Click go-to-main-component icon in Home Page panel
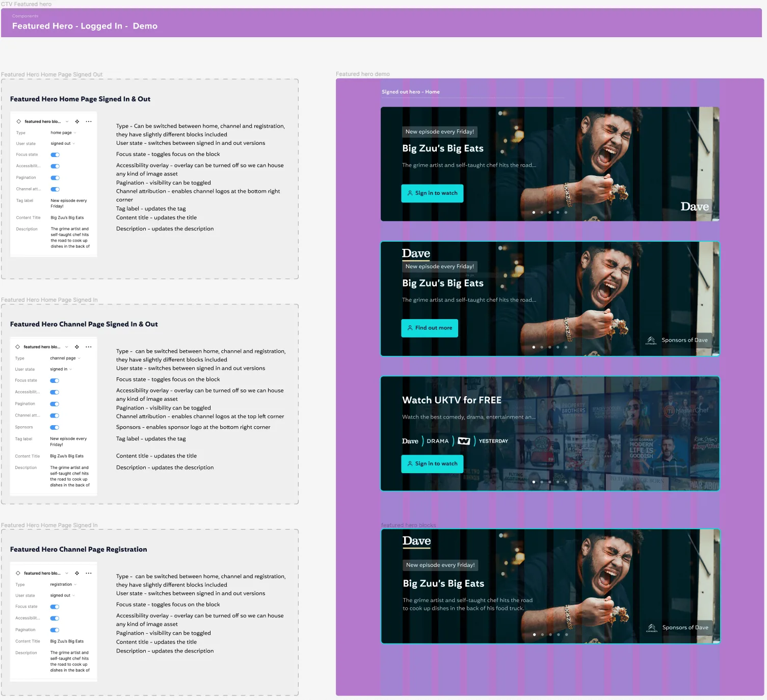767x700 pixels. pos(77,121)
